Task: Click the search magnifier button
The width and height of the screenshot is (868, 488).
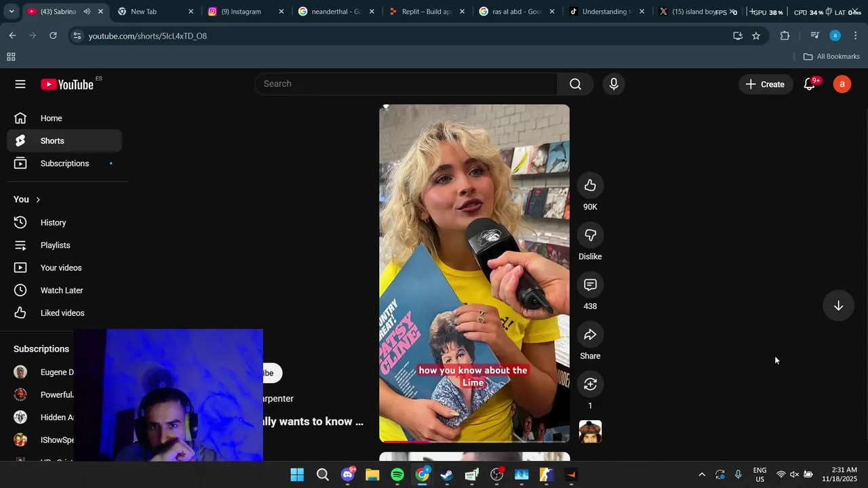Action: coord(575,84)
